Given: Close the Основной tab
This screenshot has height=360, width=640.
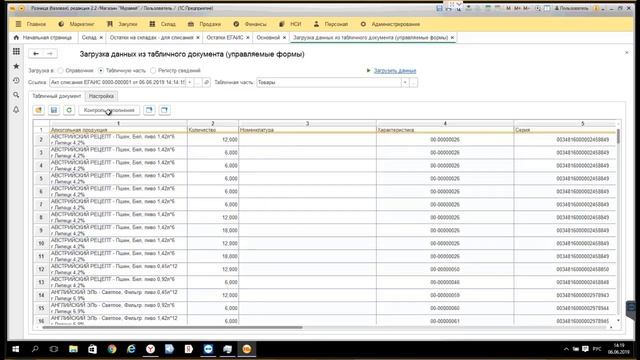Looking at the screenshot, I should point(284,38).
